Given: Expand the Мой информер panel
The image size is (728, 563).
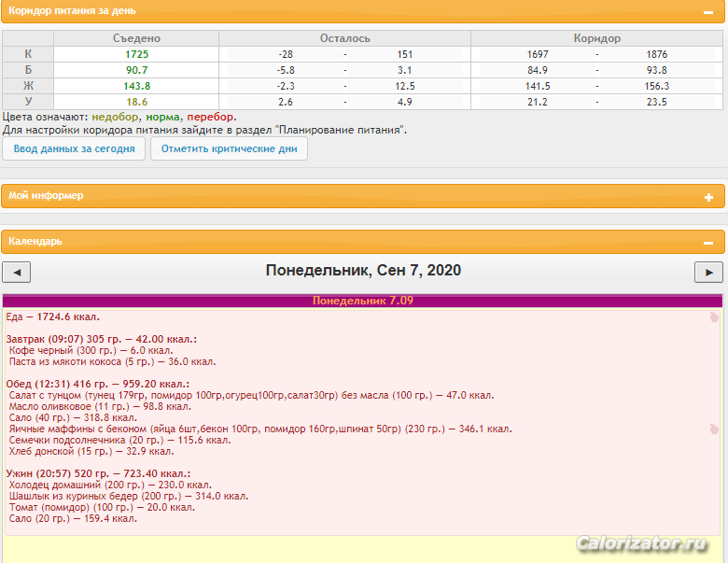Looking at the screenshot, I should click(708, 197).
